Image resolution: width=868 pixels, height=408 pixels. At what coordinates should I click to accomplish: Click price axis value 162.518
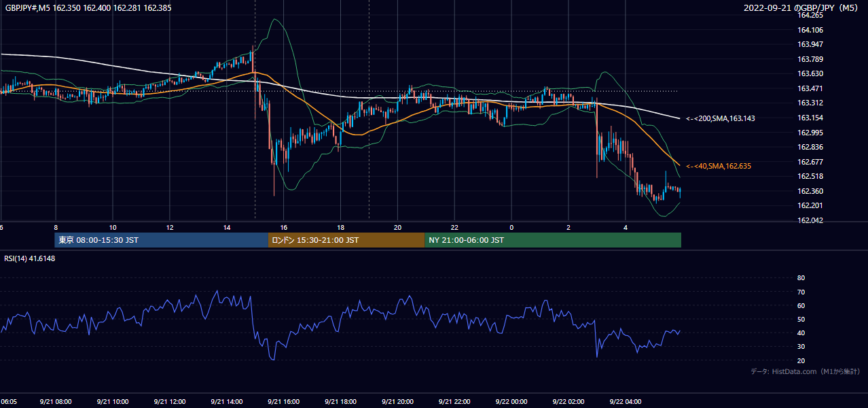coord(810,176)
